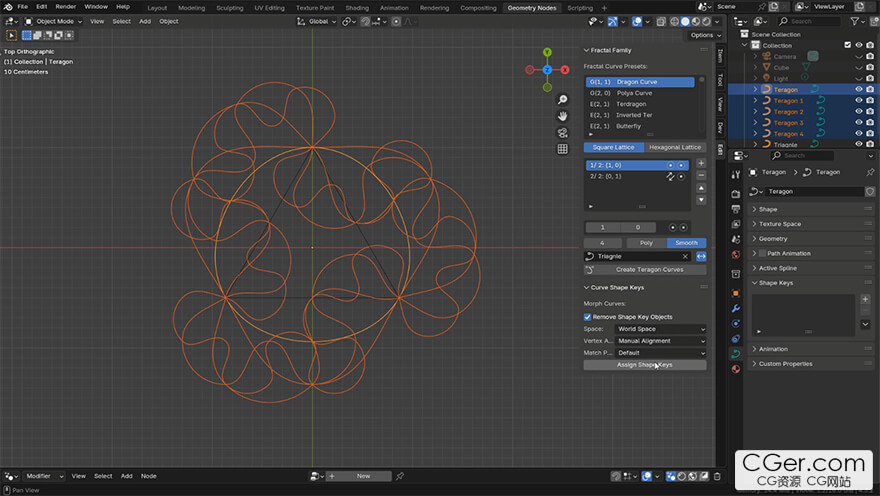This screenshot has height=496, width=880.
Task: Click the blue swap arrows next to Triangle
Action: pyautogui.click(x=701, y=256)
